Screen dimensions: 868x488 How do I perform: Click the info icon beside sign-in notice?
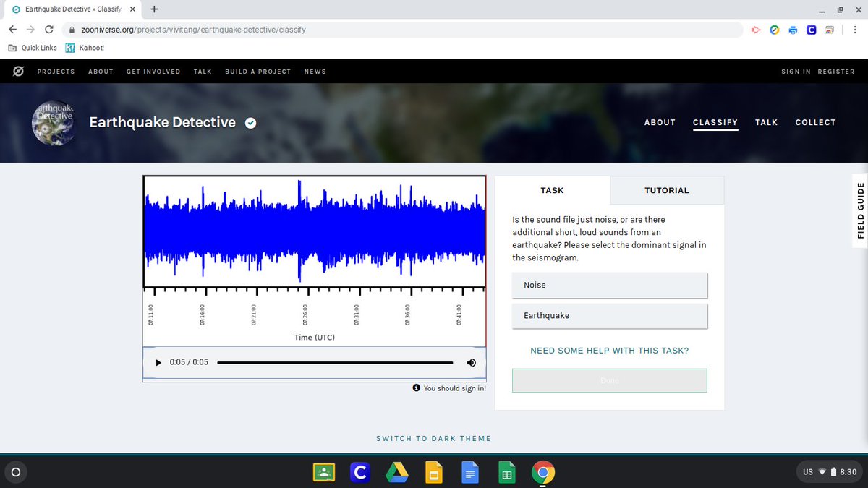coord(417,388)
